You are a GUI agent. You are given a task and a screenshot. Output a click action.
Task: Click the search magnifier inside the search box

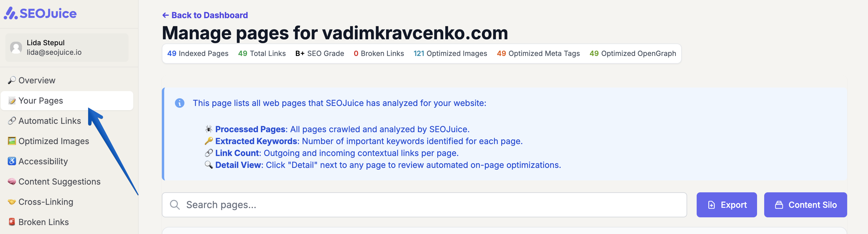(x=175, y=205)
